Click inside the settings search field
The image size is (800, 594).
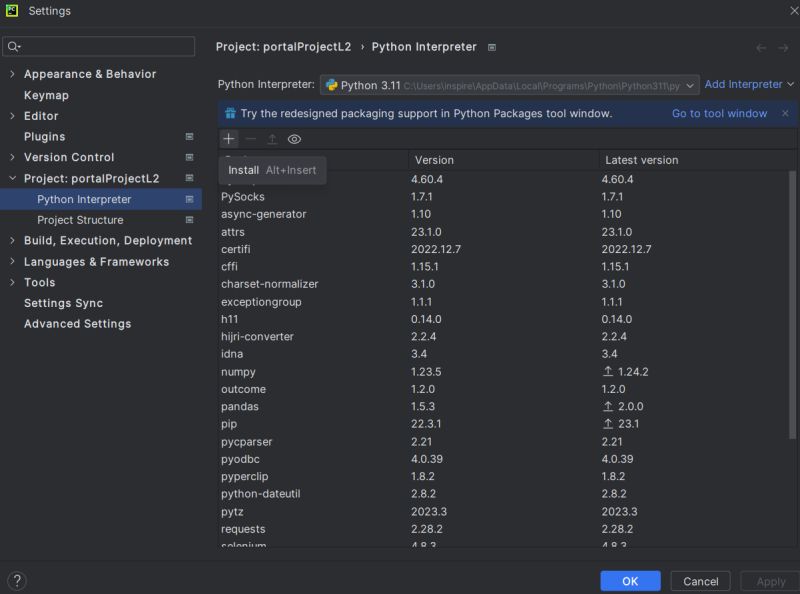[x=98, y=46]
